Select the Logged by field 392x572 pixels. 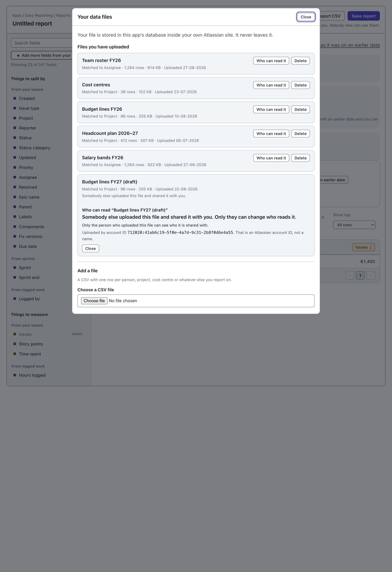(29, 299)
